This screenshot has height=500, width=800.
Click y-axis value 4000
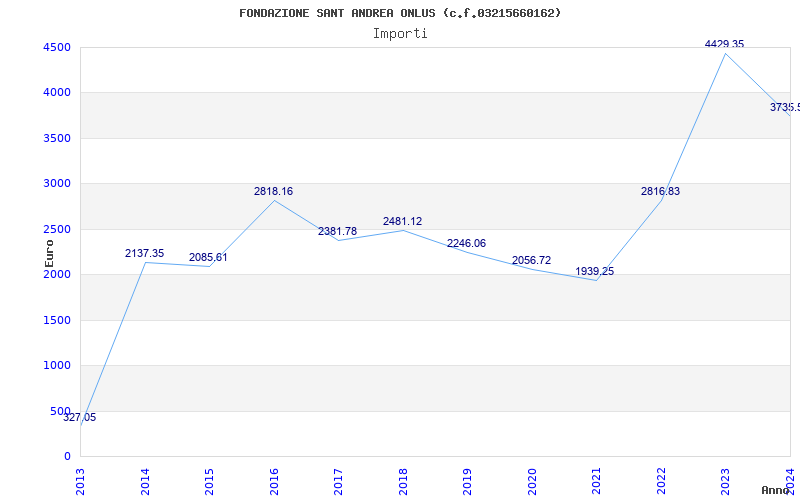click(57, 93)
